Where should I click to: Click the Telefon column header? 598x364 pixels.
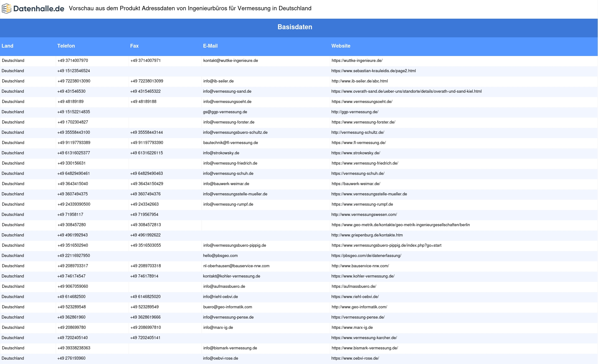66,46
